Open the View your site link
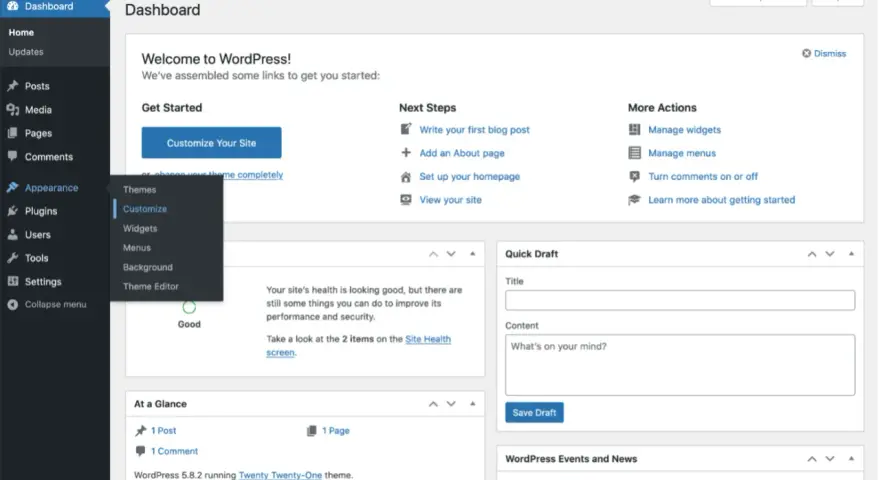Viewport: 880px width, 480px height. (x=450, y=200)
